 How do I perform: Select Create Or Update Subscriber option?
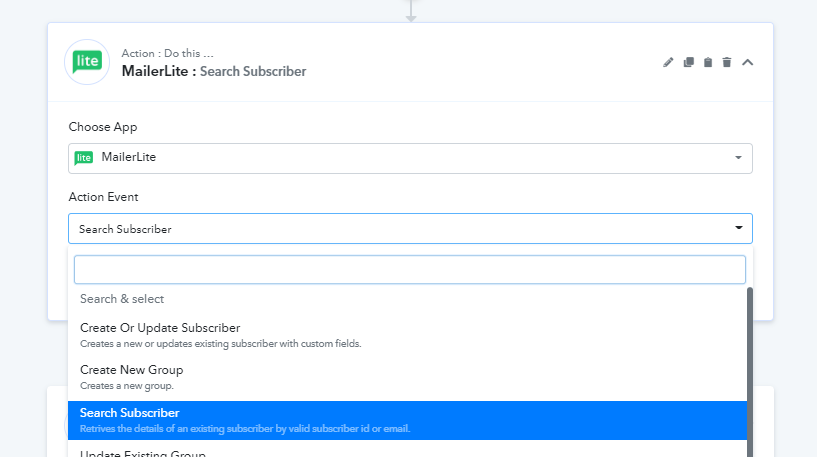(x=407, y=335)
